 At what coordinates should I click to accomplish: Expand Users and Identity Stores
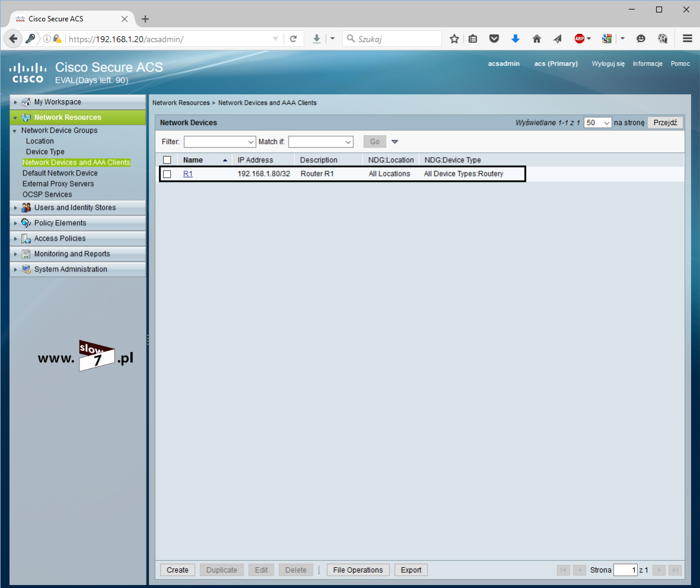pyautogui.click(x=15, y=208)
